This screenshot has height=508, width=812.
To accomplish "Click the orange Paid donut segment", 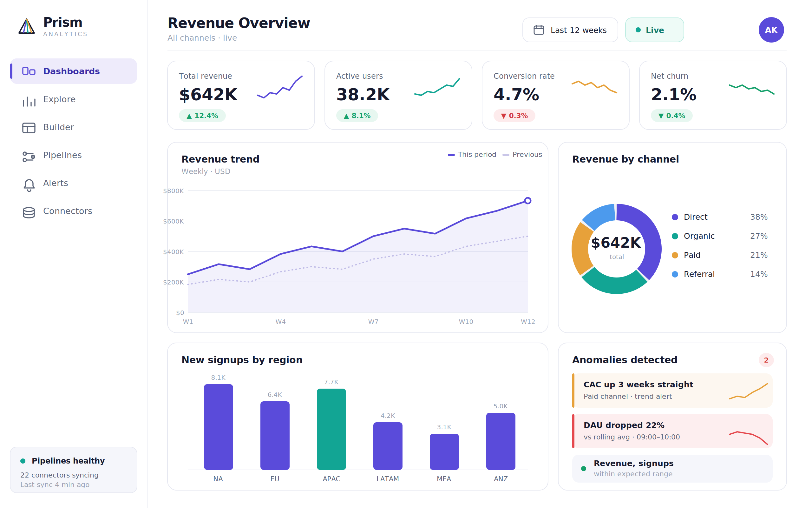I will coord(580,249).
